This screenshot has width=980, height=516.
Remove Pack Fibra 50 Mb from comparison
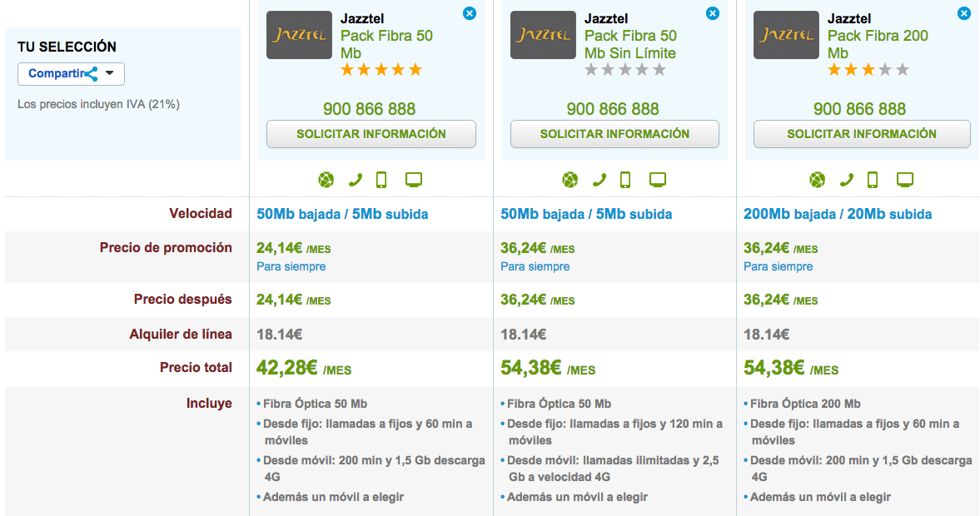pos(470,13)
